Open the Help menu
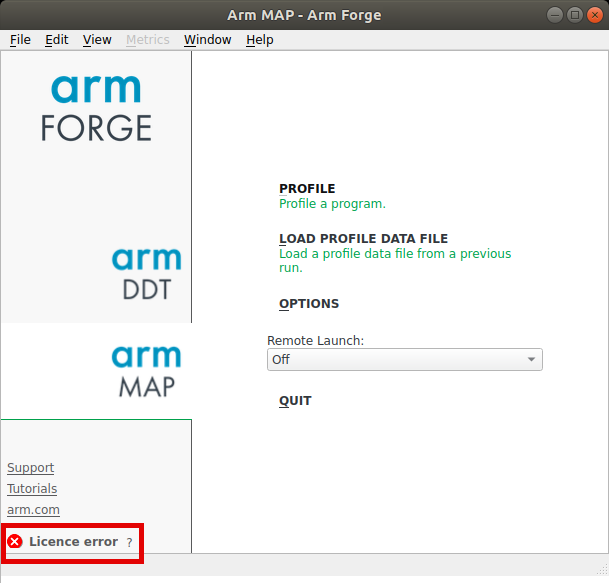Viewport: 609px width, 583px height. (x=259, y=40)
